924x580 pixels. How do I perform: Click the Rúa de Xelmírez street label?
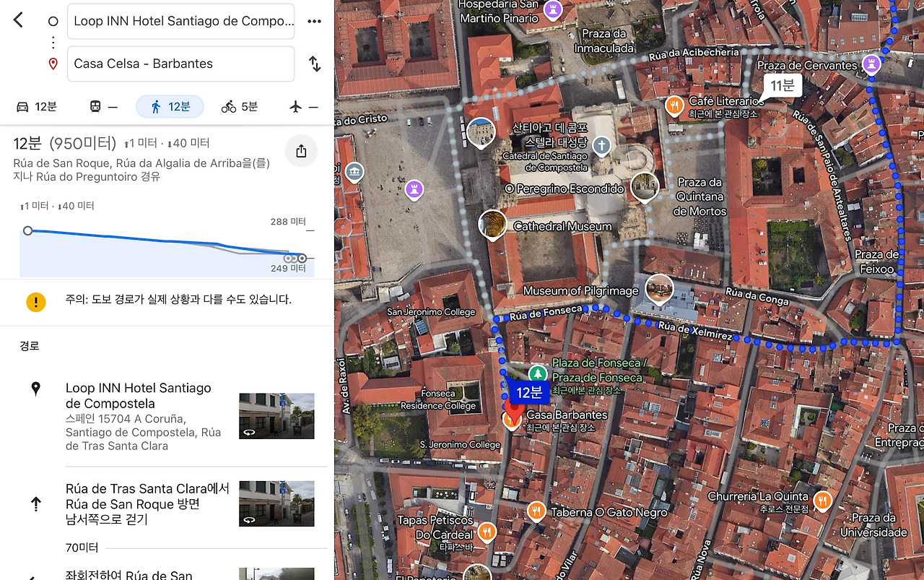click(x=694, y=333)
